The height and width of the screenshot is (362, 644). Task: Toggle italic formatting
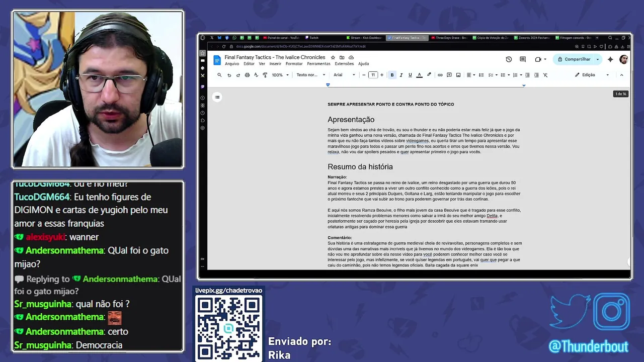click(401, 75)
